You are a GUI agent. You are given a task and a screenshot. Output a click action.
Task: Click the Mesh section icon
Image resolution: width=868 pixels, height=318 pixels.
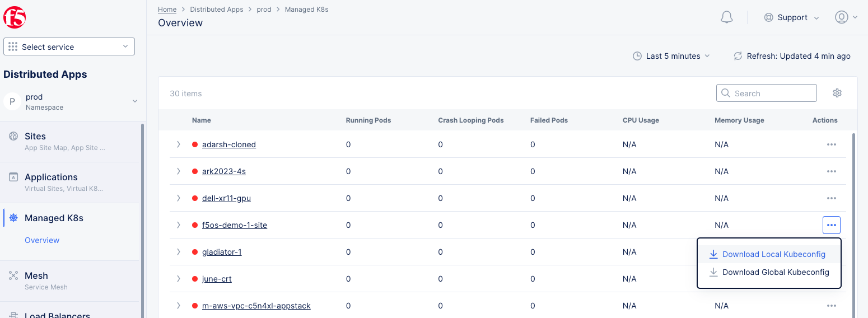pos(13,275)
